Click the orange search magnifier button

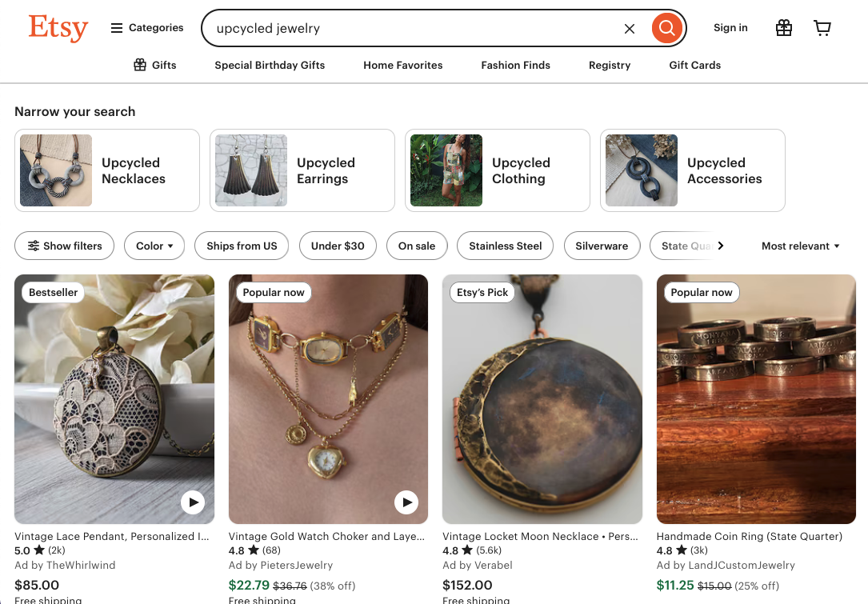coord(667,29)
